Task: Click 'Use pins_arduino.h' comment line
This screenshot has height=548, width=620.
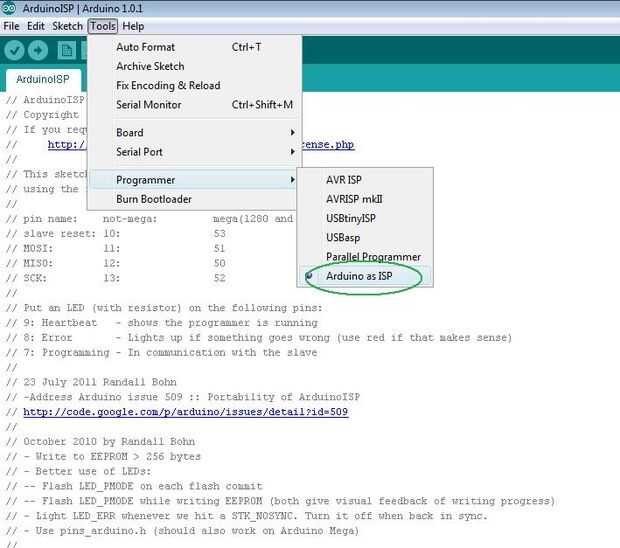Action: 182,531
